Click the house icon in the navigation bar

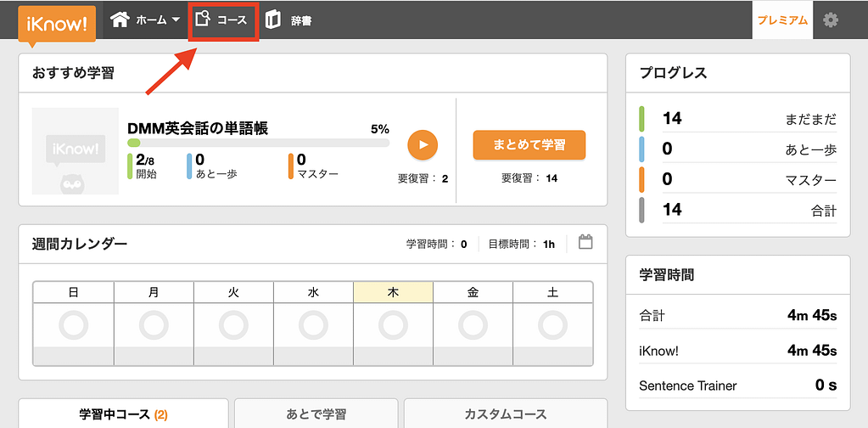click(120, 20)
